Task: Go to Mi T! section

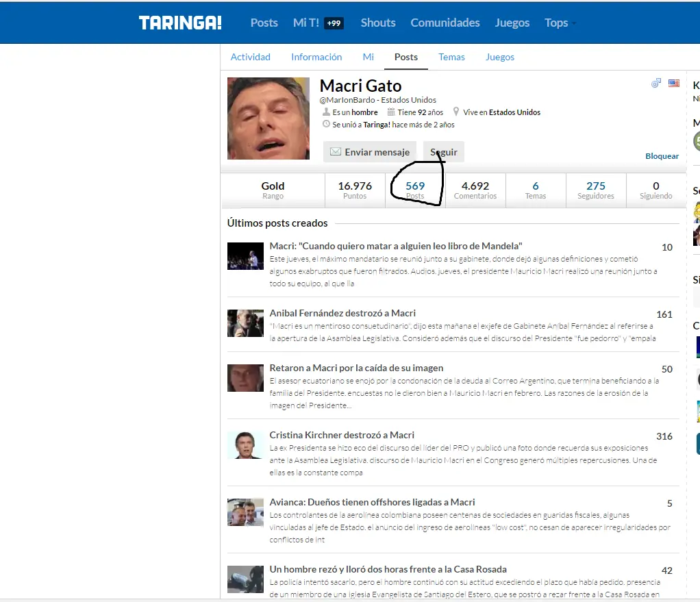Action: coord(305,23)
